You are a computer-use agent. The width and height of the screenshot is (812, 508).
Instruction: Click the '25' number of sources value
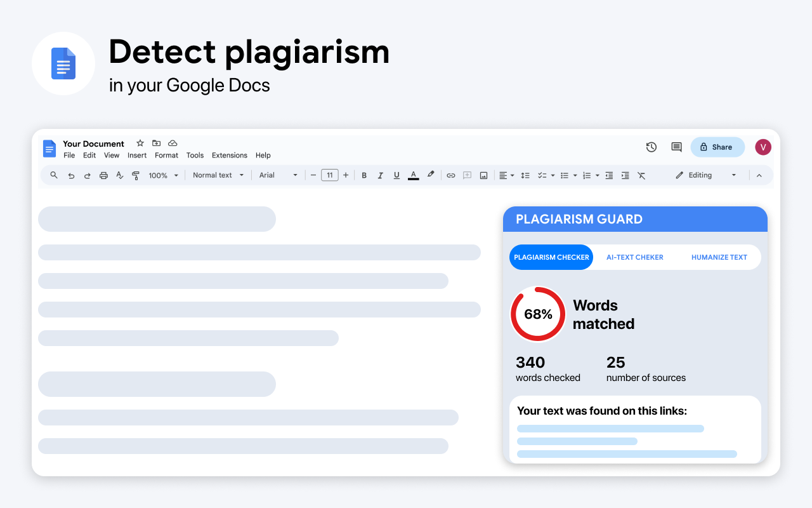(x=616, y=363)
